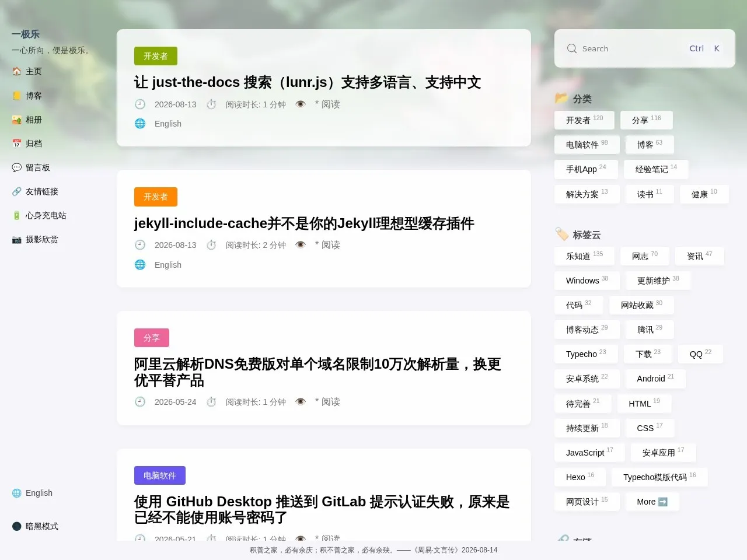Screen dimensions: 747x560
Task: Choose tag JavaScript 17
Action: pos(589,453)
